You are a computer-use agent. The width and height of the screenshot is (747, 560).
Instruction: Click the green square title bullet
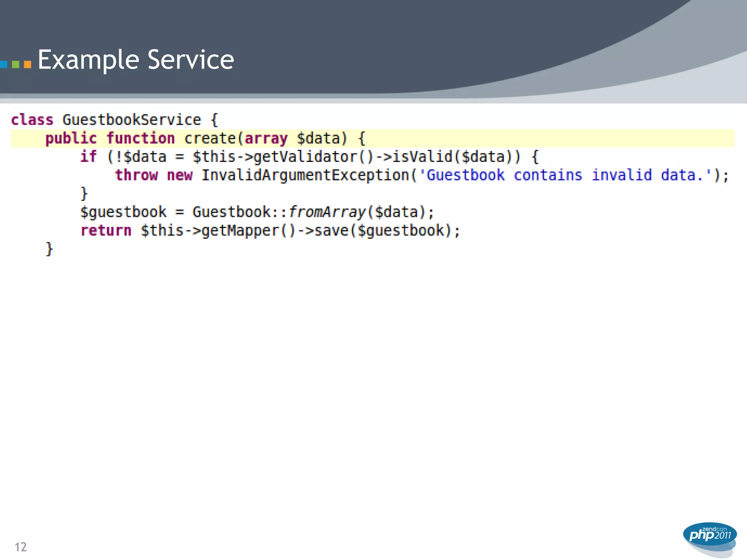15,65
